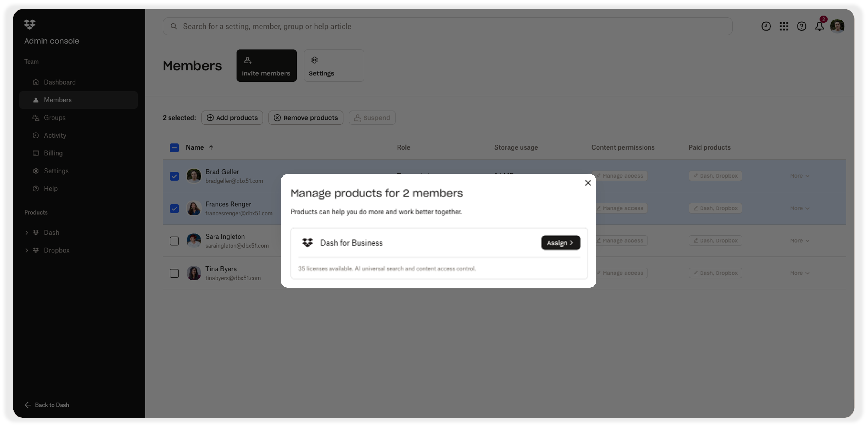The height and width of the screenshot is (427, 868).
Task: Check the select-all checkbox in header
Action: point(174,148)
